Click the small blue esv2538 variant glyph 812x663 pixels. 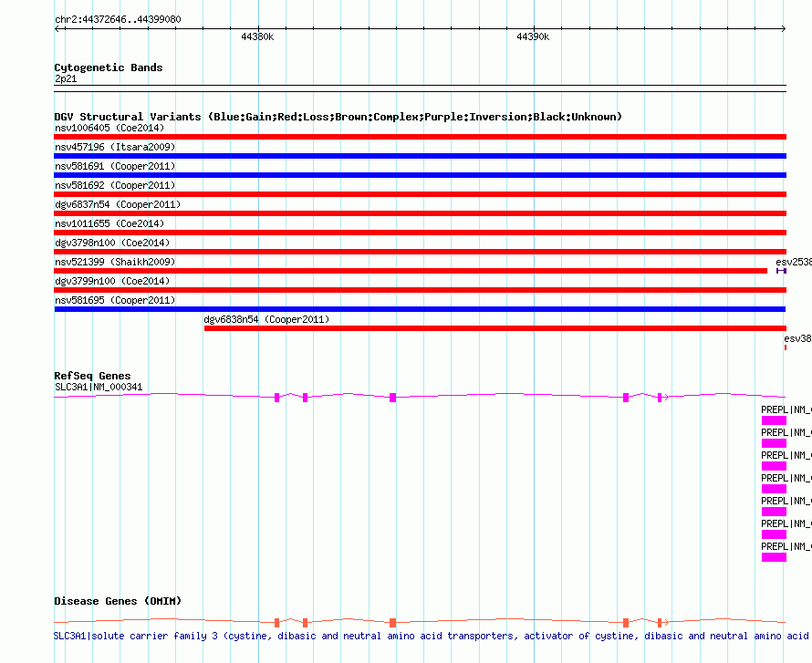781,271
